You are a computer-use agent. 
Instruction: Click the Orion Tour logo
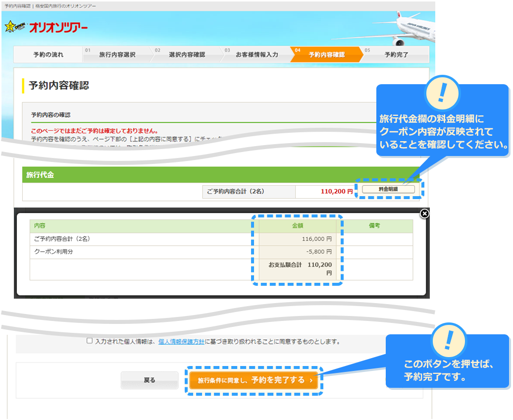click(x=46, y=27)
